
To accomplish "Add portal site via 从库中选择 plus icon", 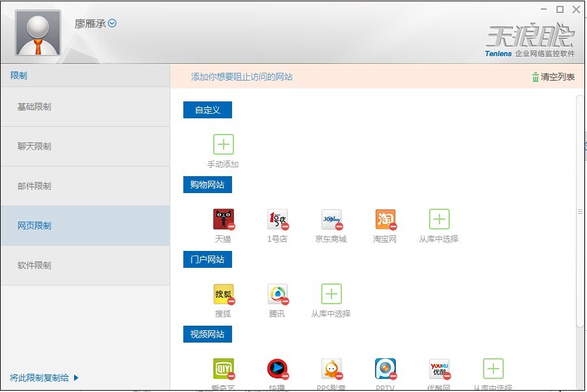I will pyautogui.click(x=332, y=294).
